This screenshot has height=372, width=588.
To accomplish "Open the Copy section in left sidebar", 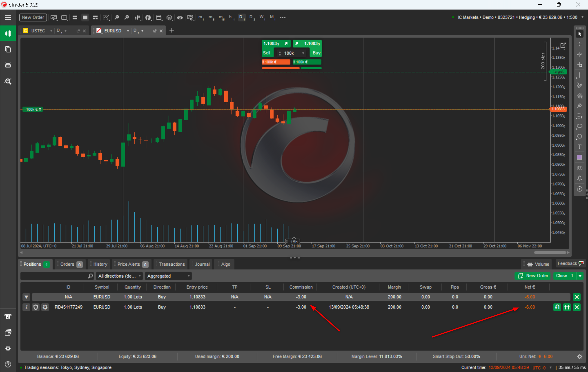I will (8, 49).
